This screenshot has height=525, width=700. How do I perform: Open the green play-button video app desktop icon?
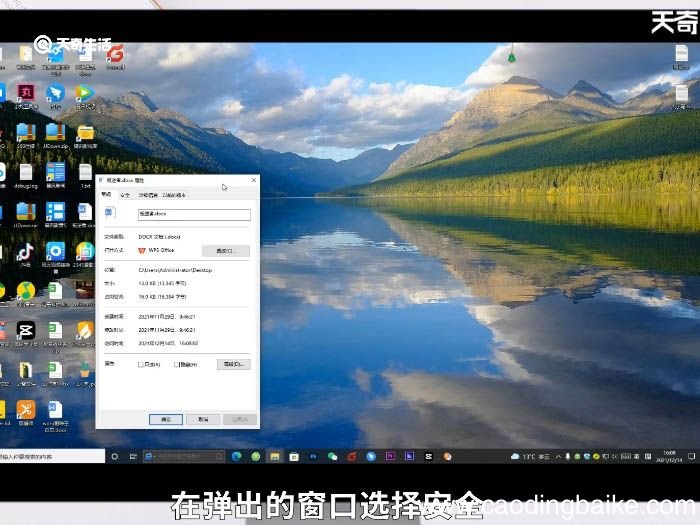tap(84, 94)
